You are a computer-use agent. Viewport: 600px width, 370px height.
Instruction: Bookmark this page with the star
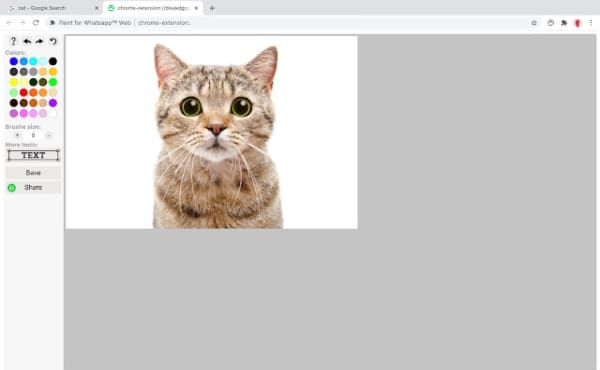(534, 23)
